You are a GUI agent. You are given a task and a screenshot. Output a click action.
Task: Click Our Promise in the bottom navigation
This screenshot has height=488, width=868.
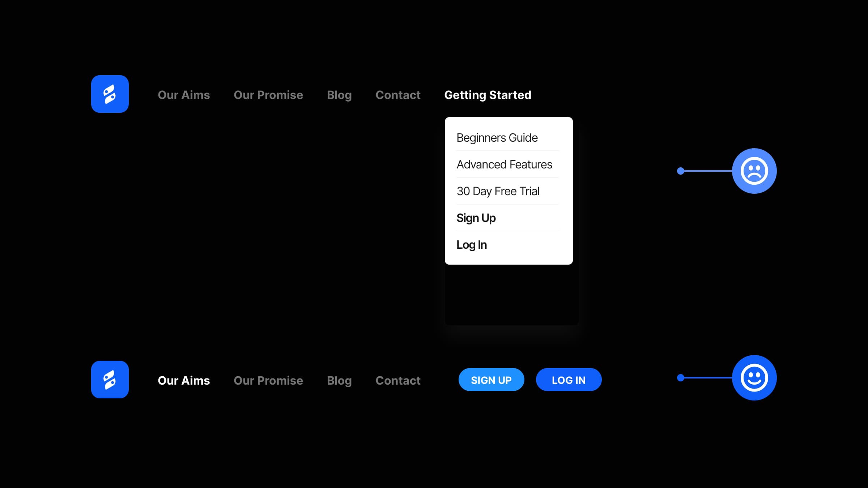(x=268, y=380)
